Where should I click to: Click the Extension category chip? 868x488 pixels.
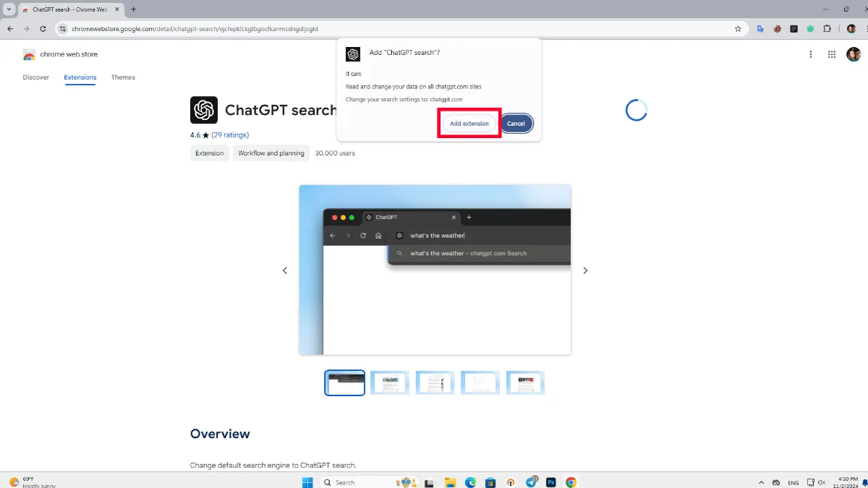tap(210, 153)
